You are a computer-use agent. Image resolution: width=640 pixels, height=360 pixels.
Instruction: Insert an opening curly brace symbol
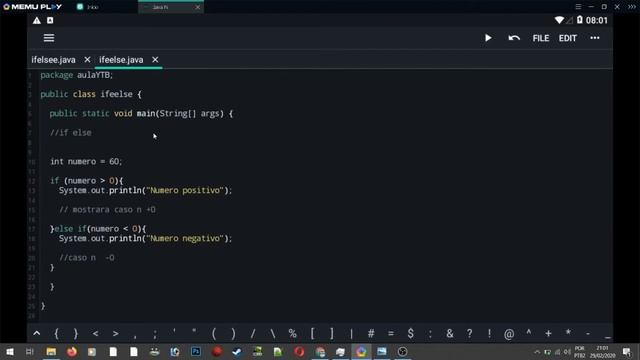(x=56, y=333)
